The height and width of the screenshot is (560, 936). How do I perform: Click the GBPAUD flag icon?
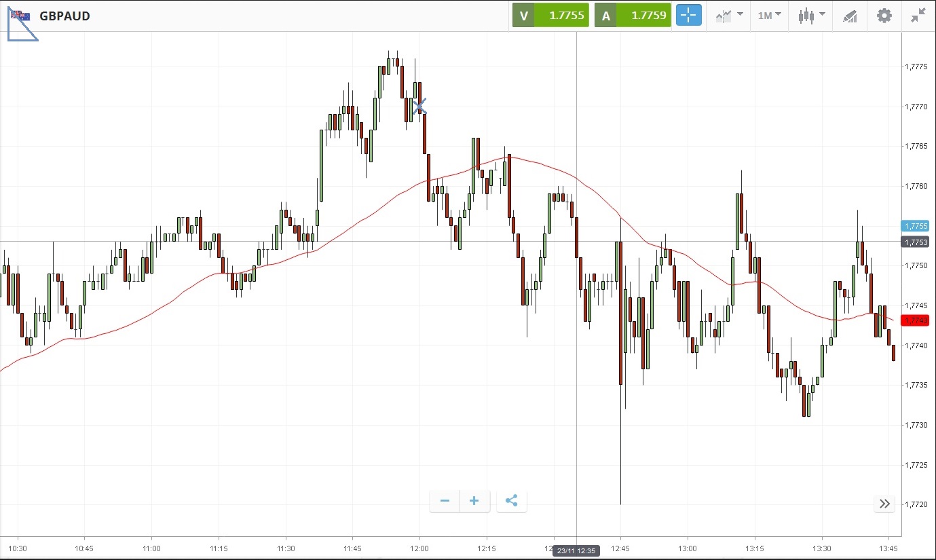point(20,16)
